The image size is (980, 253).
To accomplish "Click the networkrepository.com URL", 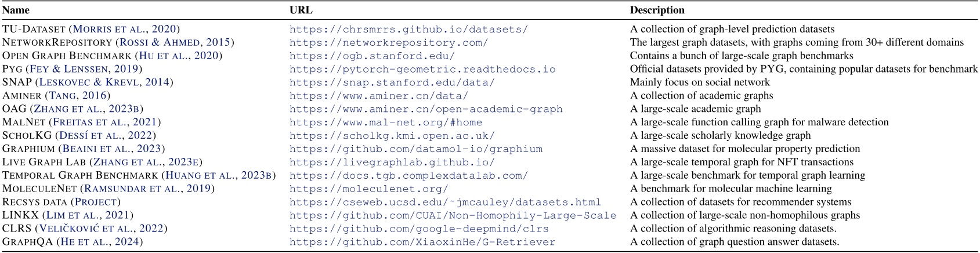I will [389, 42].
